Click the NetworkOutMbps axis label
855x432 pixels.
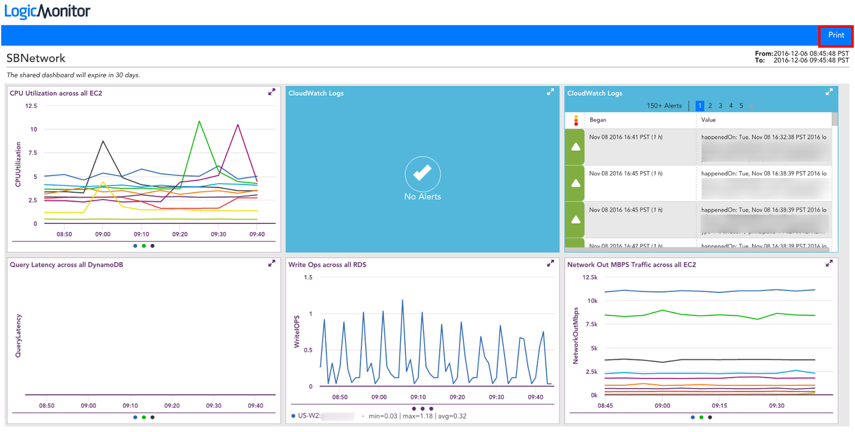pos(575,335)
